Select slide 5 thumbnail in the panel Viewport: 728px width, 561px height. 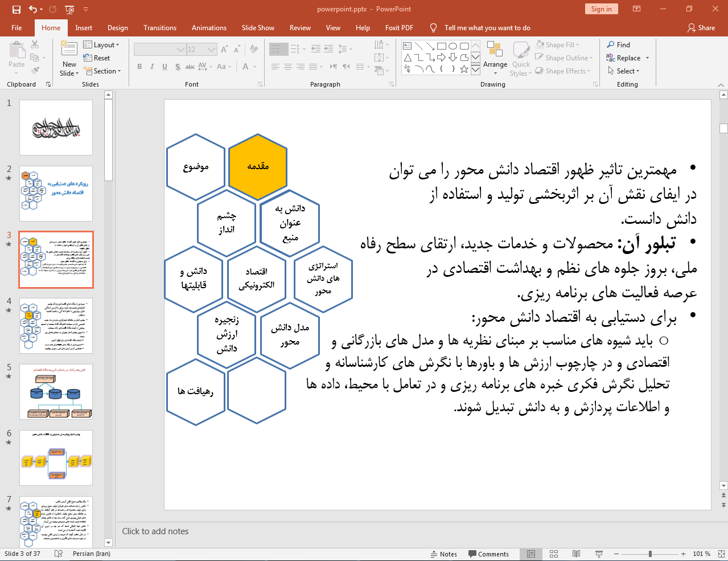point(56,392)
